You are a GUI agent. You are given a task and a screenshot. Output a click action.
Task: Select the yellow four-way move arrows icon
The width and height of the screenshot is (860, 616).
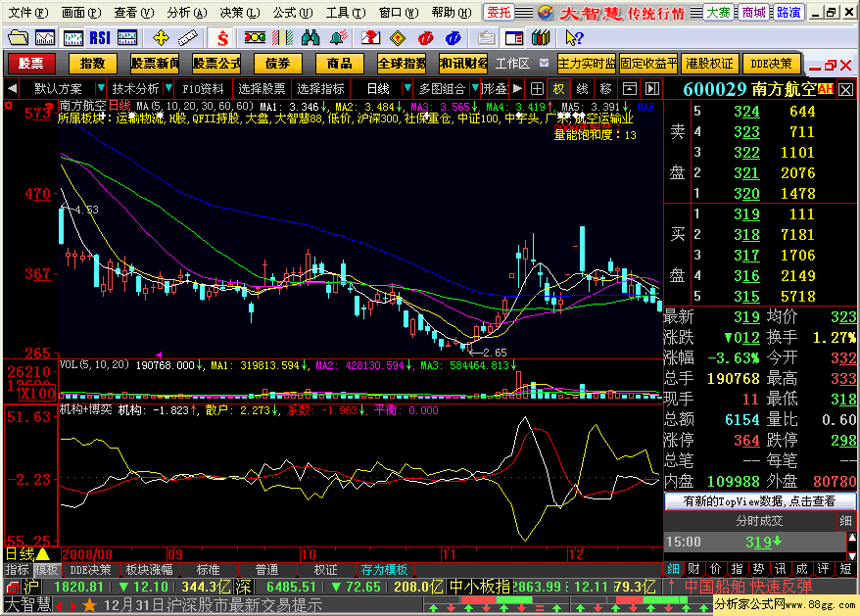pyautogui.click(x=161, y=38)
